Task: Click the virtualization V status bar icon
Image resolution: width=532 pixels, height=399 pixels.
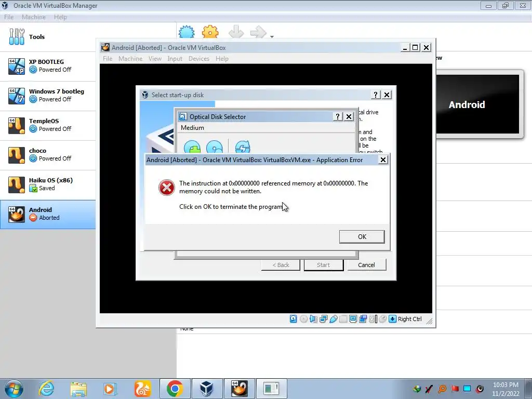Action: point(373,319)
